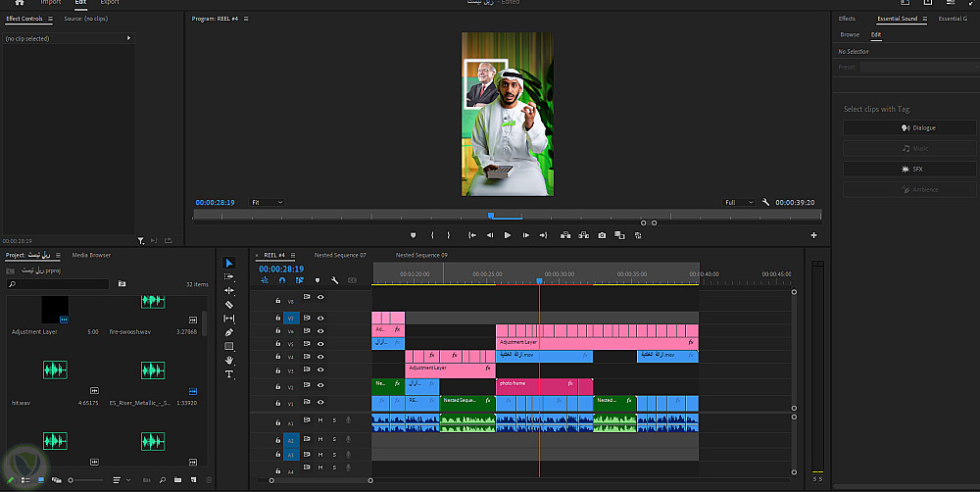Select the Type tool

pyautogui.click(x=229, y=374)
